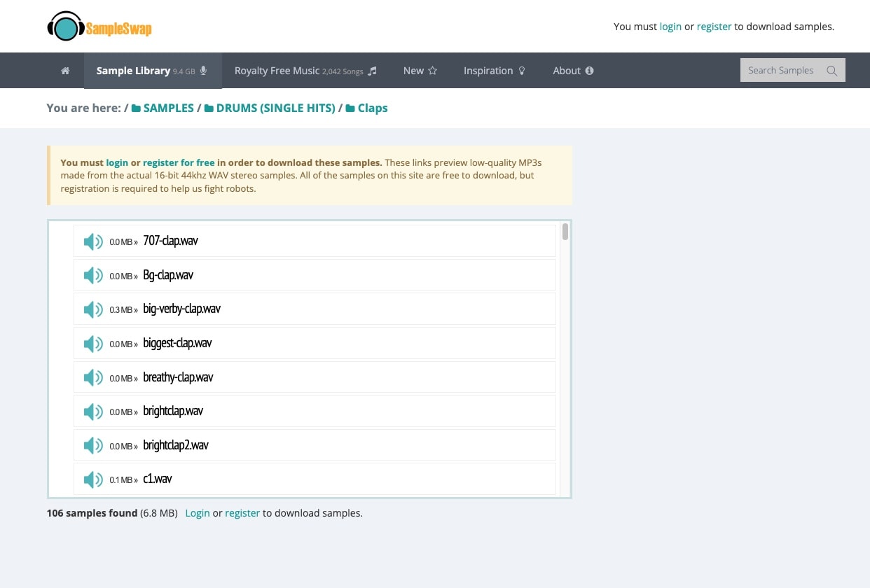The width and height of the screenshot is (870, 588).
Task: Open the About menu item
Action: (573, 71)
